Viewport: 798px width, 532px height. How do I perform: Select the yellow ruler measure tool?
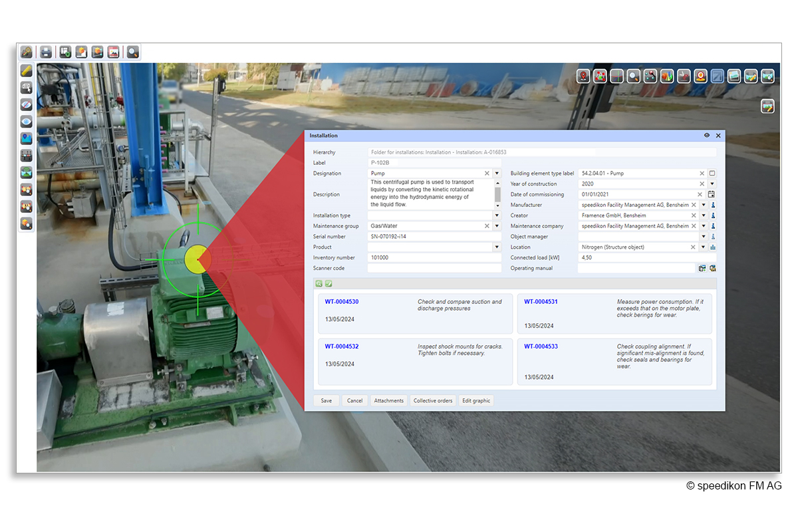click(x=27, y=70)
